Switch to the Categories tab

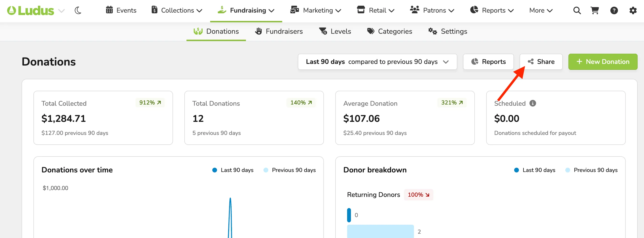coord(390,31)
